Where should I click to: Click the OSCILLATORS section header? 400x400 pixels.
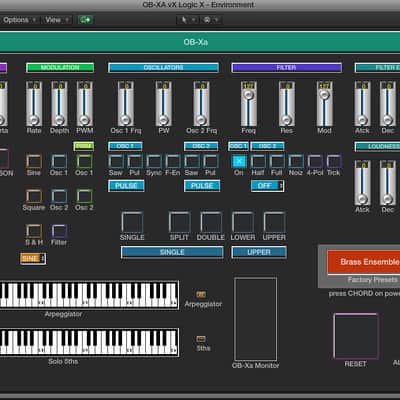click(163, 68)
